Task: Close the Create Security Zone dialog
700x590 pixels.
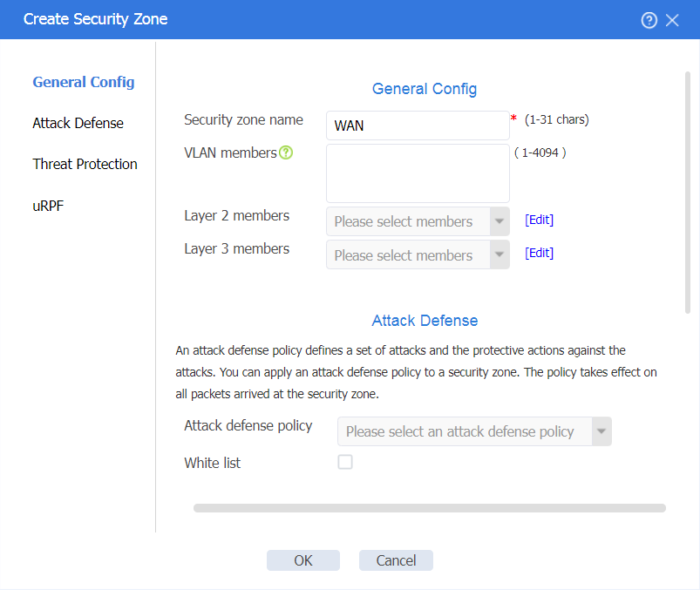Action: point(672,20)
